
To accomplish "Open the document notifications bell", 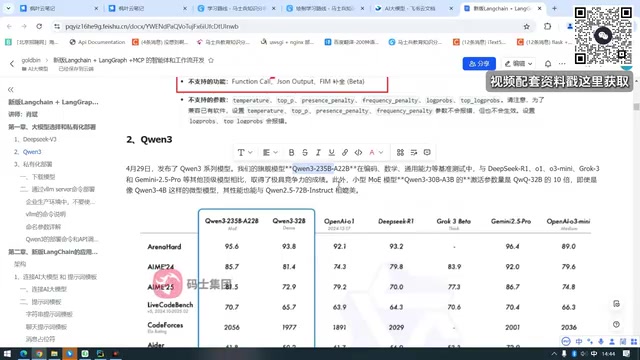I will [x=548, y=64].
